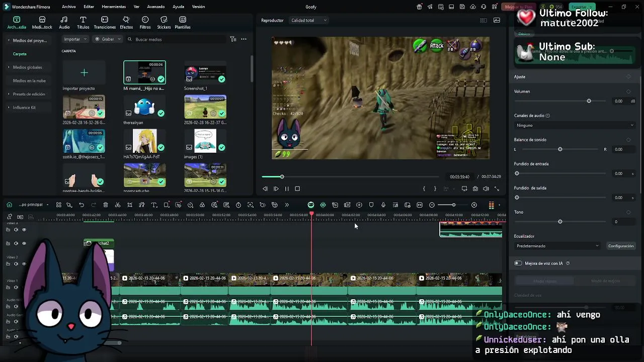
Task: Expand the preview to fullscreen
Action: pos(497,189)
